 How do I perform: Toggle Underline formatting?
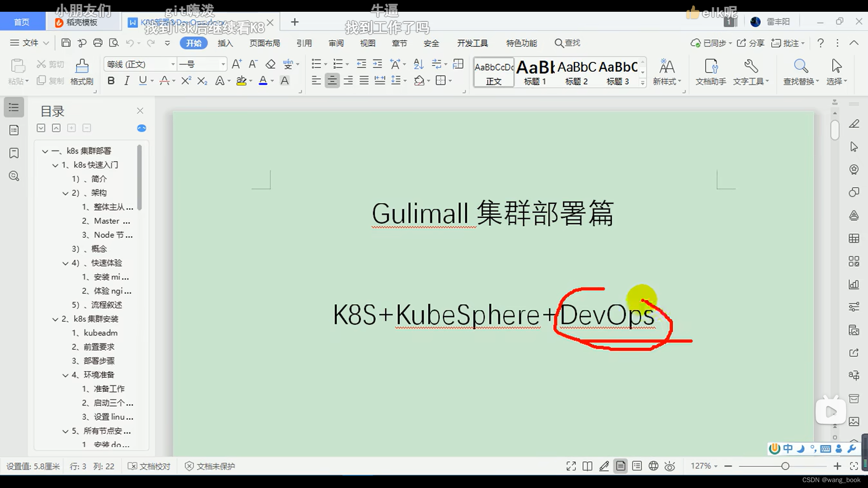(143, 80)
